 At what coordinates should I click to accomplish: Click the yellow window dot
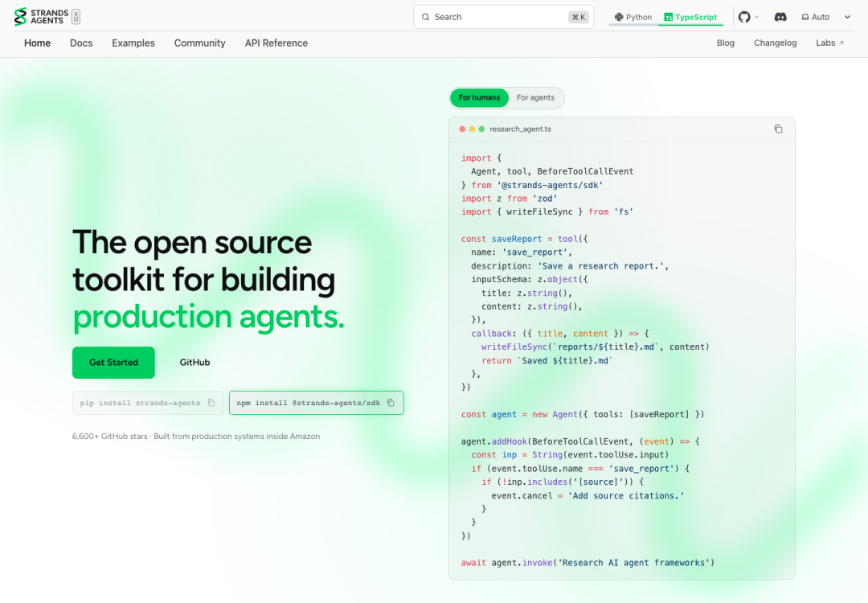click(x=472, y=129)
